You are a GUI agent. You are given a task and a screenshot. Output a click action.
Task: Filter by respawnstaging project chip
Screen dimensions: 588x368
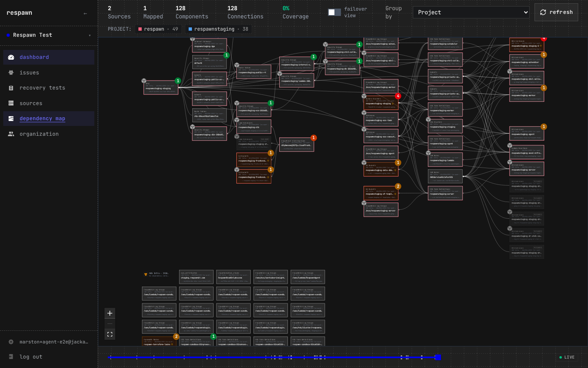click(x=218, y=29)
